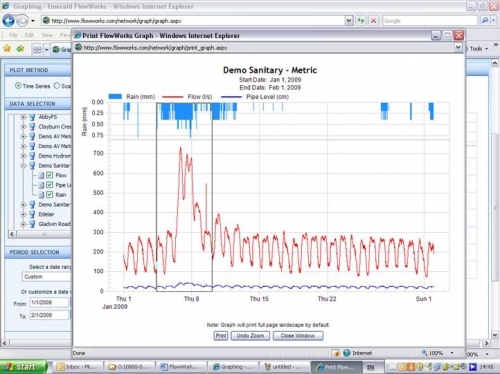Click the Undo Zoom button
The width and height of the screenshot is (500, 374).
250,336
